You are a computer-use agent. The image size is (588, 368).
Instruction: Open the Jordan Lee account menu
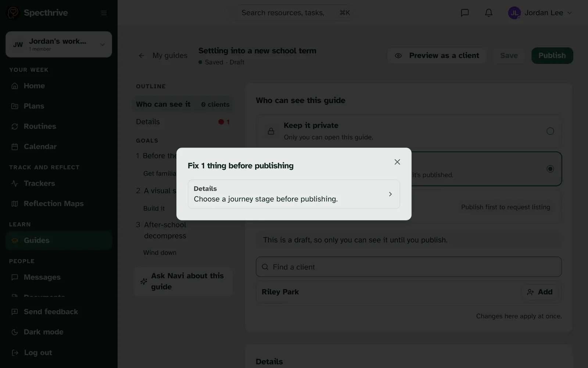click(540, 13)
